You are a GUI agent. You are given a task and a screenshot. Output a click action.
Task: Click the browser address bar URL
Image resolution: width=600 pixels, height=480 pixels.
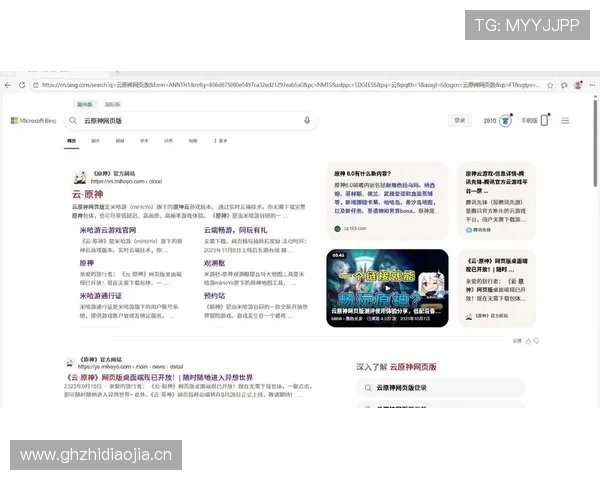tap(290, 85)
